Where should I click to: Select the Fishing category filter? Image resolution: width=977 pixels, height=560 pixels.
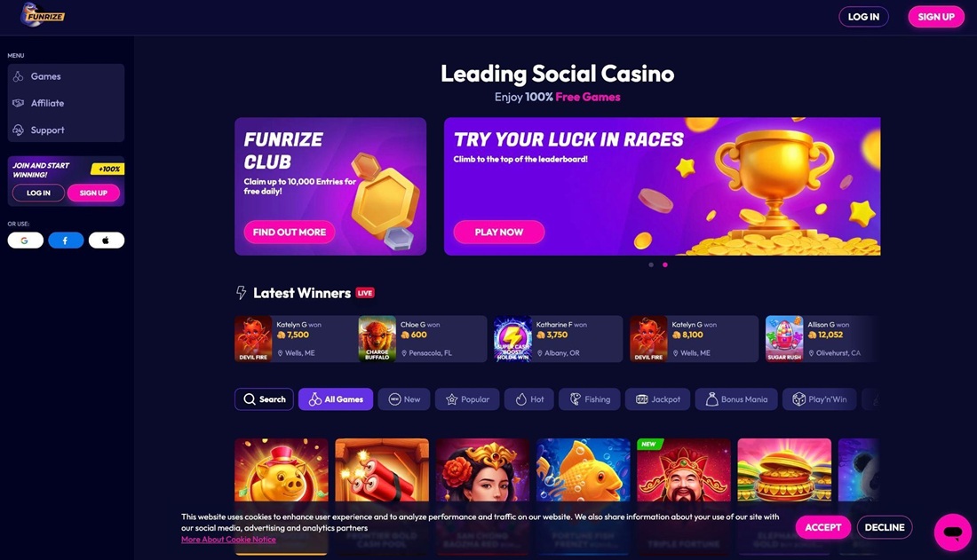coord(590,399)
